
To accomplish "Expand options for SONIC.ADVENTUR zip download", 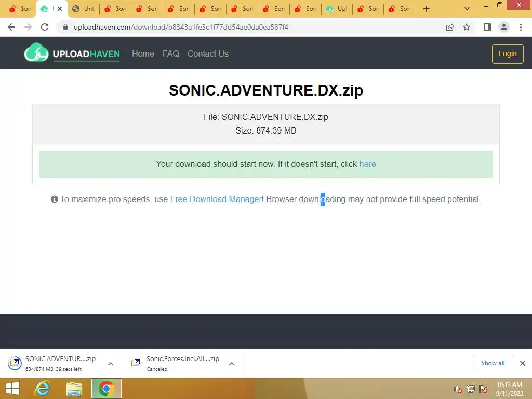I will pyautogui.click(x=111, y=364).
